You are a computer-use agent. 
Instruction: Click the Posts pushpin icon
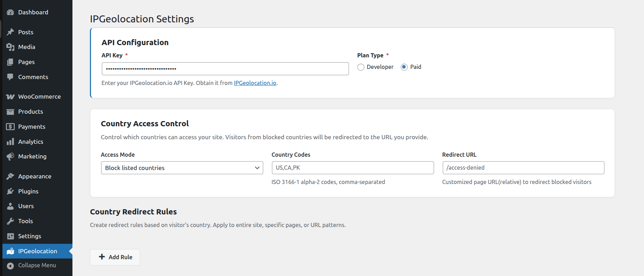click(x=10, y=32)
